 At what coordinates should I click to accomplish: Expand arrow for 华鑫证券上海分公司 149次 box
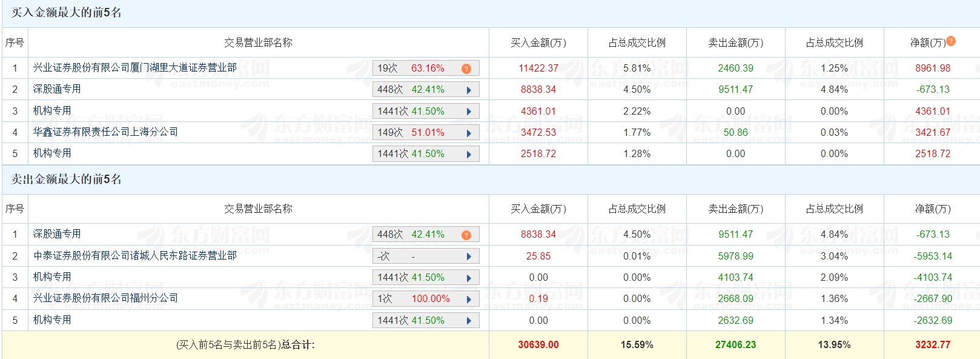point(469,133)
